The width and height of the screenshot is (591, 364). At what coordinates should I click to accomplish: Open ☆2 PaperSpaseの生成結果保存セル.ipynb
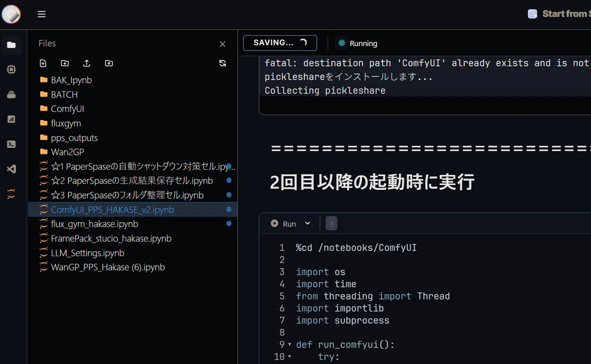click(132, 181)
